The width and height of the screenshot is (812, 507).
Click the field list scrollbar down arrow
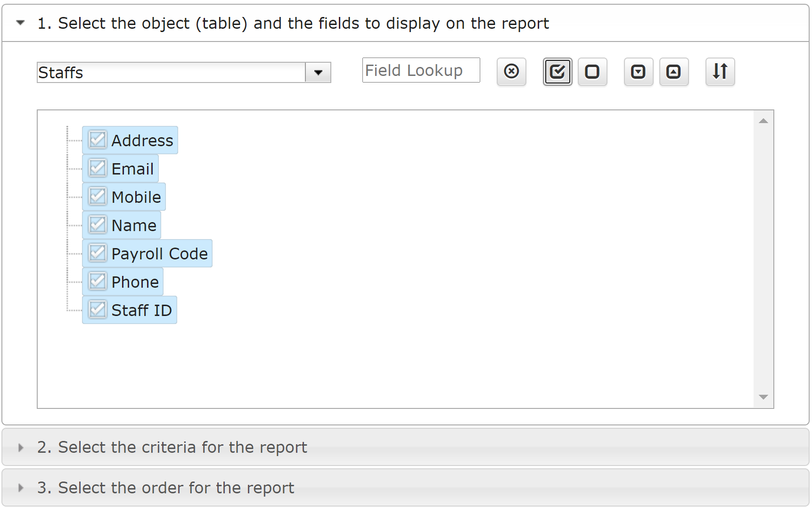point(763,397)
